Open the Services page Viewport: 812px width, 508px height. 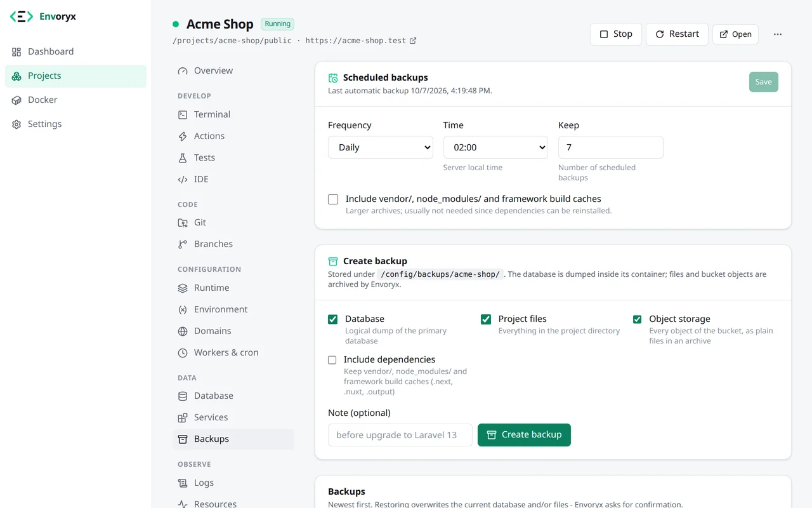pos(233,417)
